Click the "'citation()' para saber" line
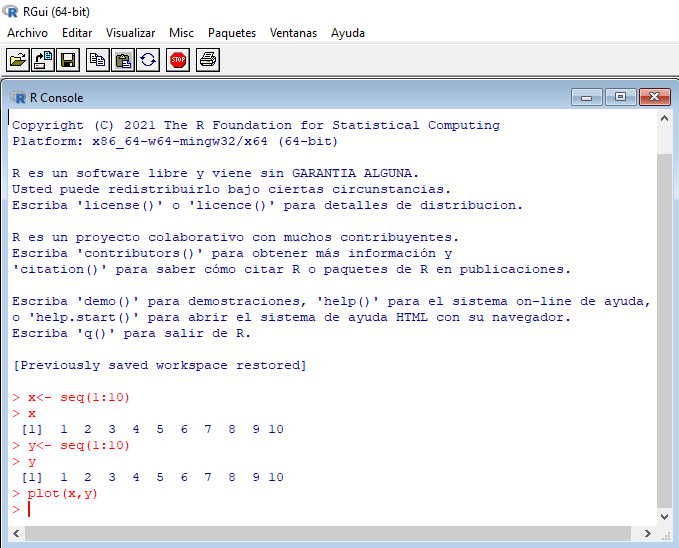The height and width of the screenshot is (548, 679). pyautogui.click(x=291, y=269)
